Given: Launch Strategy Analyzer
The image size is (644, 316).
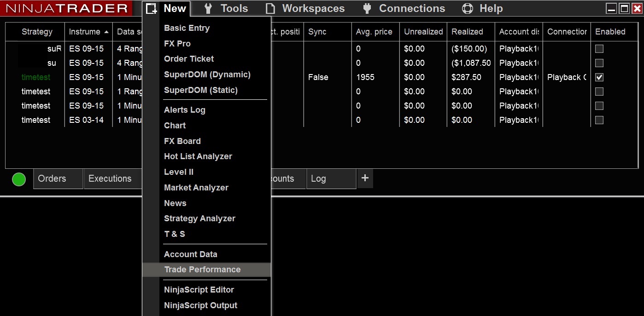Looking at the screenshot, I should pyautogui.click(x=199, y=218).
